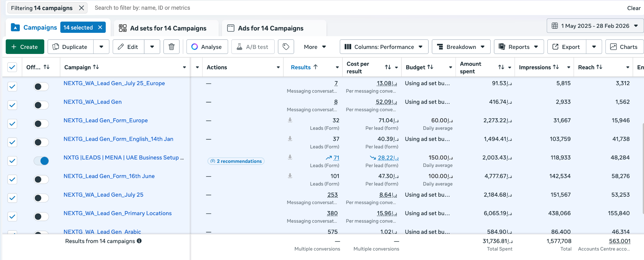Viewport: 644px width, 260px height.
Task: Click the Create button
Action: 25,47
